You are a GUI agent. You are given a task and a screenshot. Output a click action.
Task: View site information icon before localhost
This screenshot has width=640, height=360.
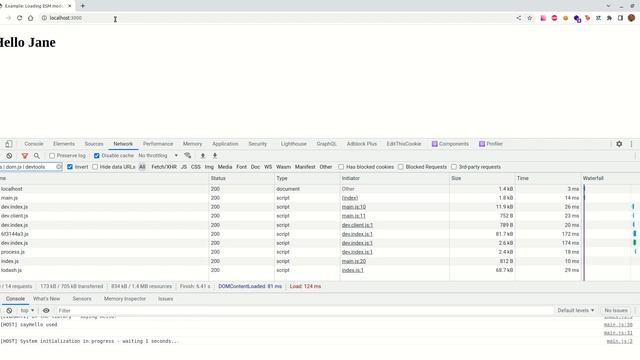[x=44, y=18]
